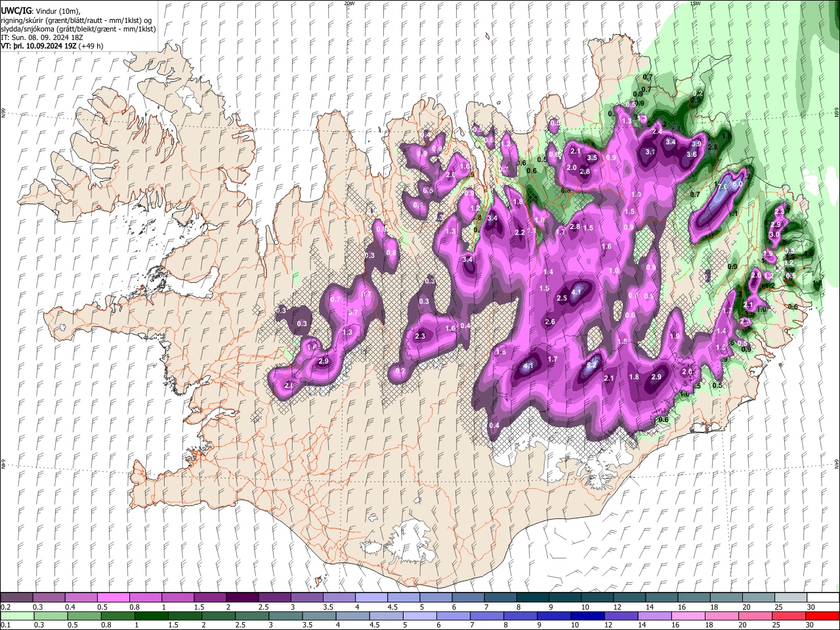Click the 'rigning/skúrir' legend description line
840x630 pixels.
point(76,20)
